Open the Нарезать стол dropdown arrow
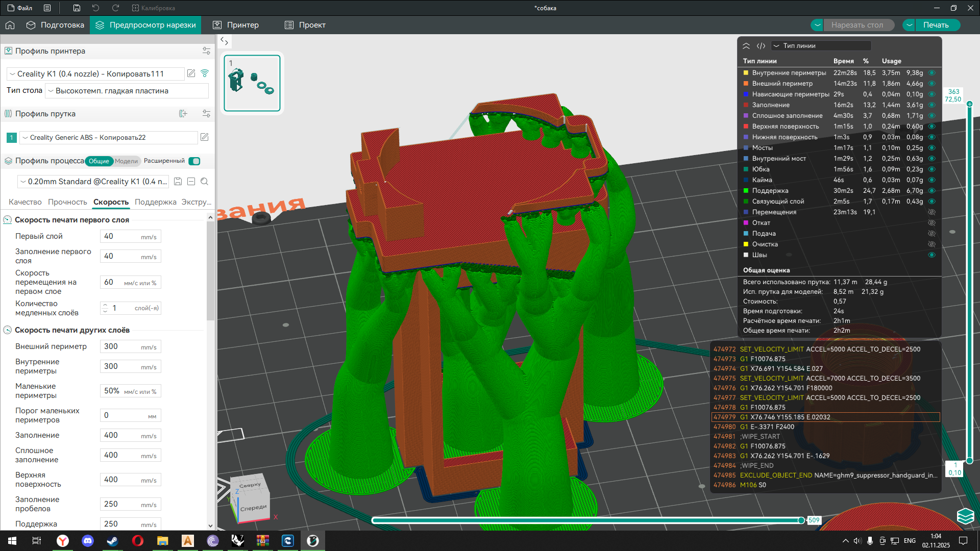 pyautogui.click(x=818, y=25)
